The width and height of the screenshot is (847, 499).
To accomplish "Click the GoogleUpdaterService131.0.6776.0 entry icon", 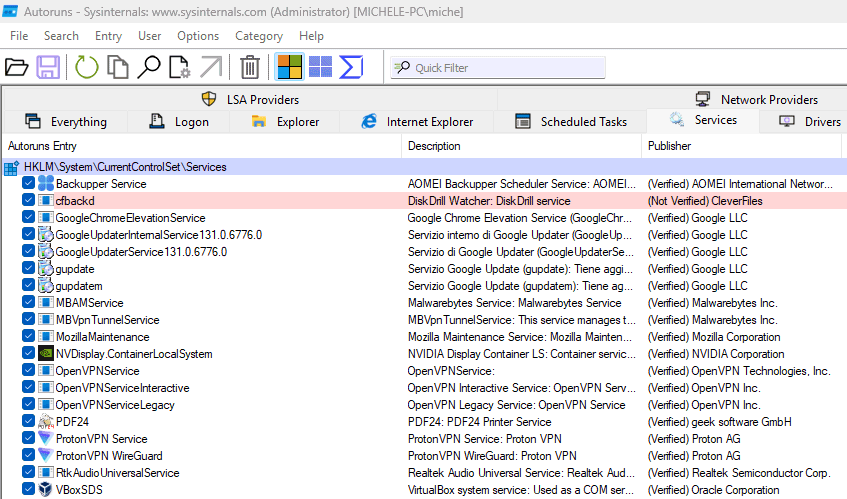I will tap(46, 252).
